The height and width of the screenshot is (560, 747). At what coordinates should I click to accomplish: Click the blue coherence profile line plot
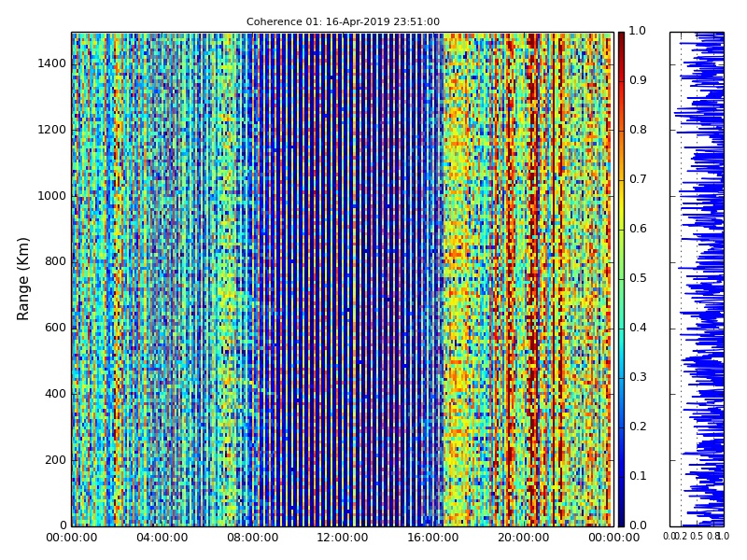(x=697, y=279)
